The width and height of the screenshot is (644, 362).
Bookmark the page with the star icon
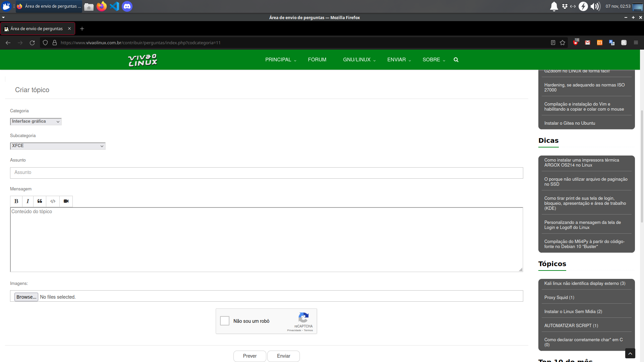tap(562, 43)
